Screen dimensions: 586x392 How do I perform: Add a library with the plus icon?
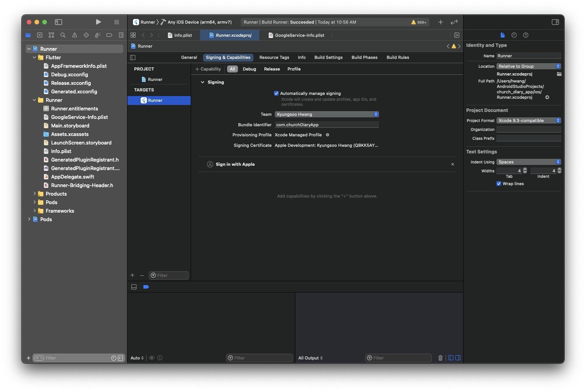[x=441, y=22]
